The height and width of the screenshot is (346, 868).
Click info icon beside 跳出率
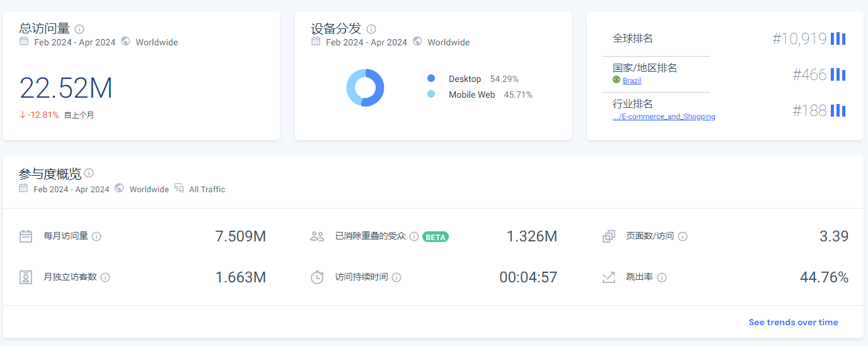(x=662, y=277)
